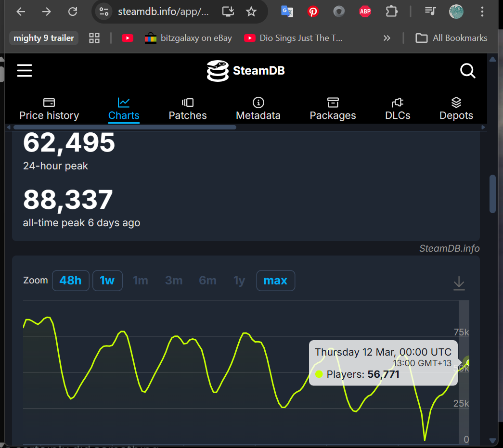Go back to the previous page
Viewport: 503px width, 448px height.
tap(21, 12)
